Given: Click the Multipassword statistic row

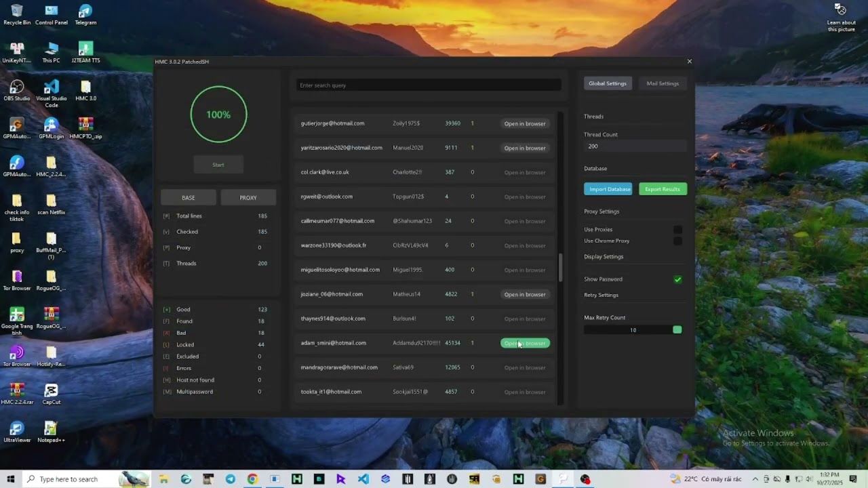Looking at the screenshot, I should (x=216, y=392).
